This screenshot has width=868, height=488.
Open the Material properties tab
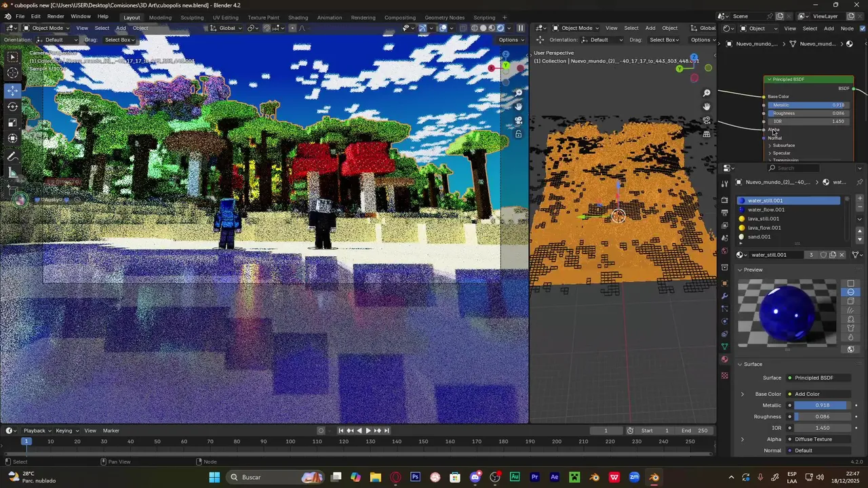tap(724, 360)
